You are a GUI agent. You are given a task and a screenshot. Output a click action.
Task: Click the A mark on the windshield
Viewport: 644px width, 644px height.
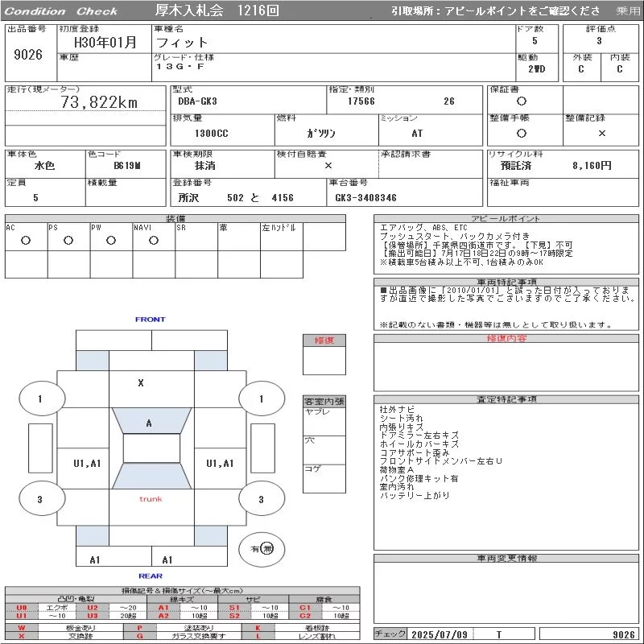149,423
